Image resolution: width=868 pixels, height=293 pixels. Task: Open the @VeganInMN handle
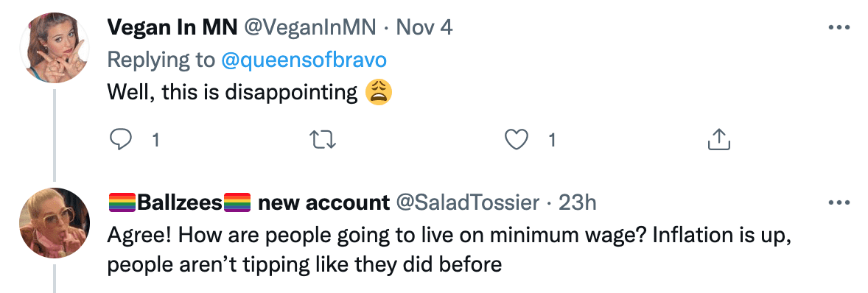(x=309, y=27)
